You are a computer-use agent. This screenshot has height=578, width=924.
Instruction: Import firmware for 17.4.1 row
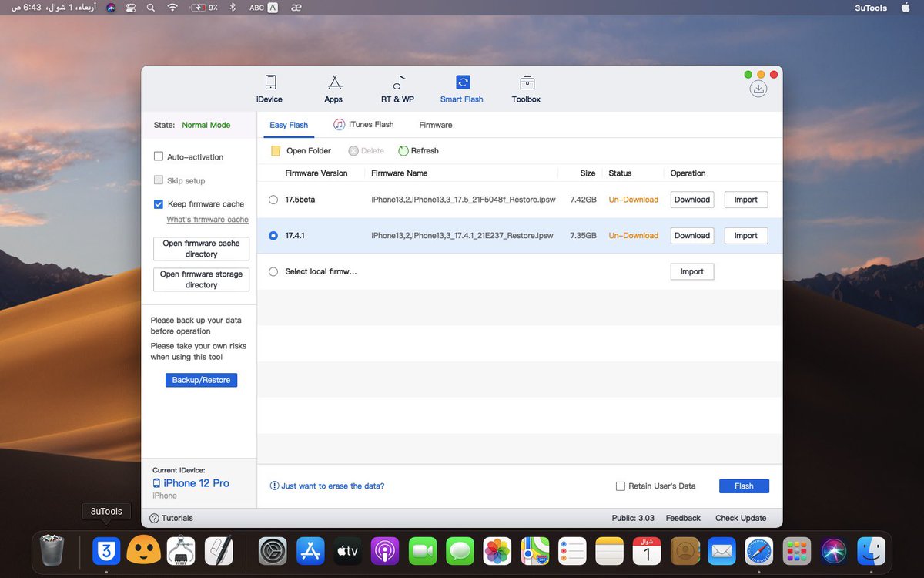click(746, 236)
